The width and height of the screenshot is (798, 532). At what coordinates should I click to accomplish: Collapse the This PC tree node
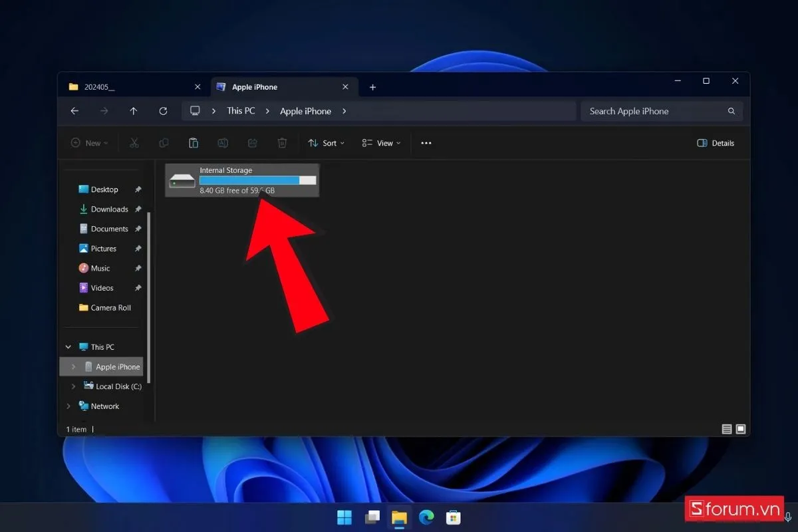[68, 347]
